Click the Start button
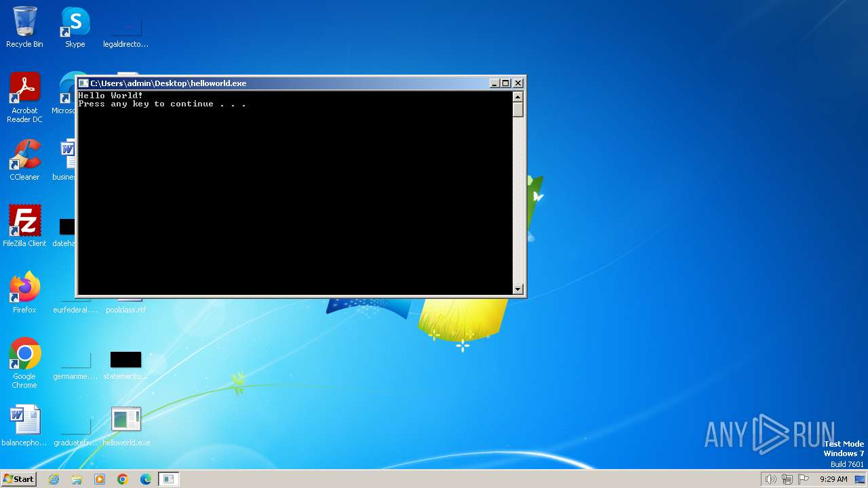Image resolution: width=868 pixels, height=488 pixels. pos(18,479)
